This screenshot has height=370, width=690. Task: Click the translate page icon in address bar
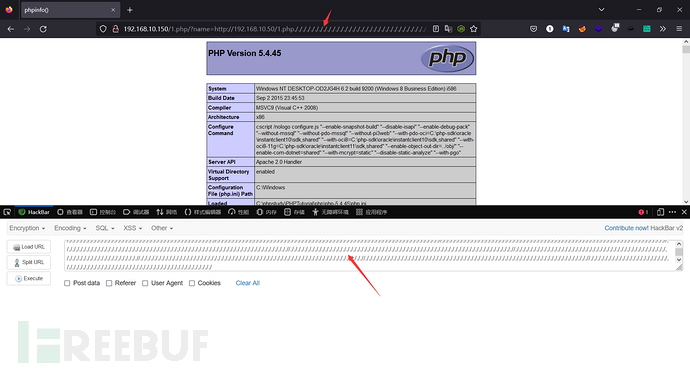tap(448, 29)
